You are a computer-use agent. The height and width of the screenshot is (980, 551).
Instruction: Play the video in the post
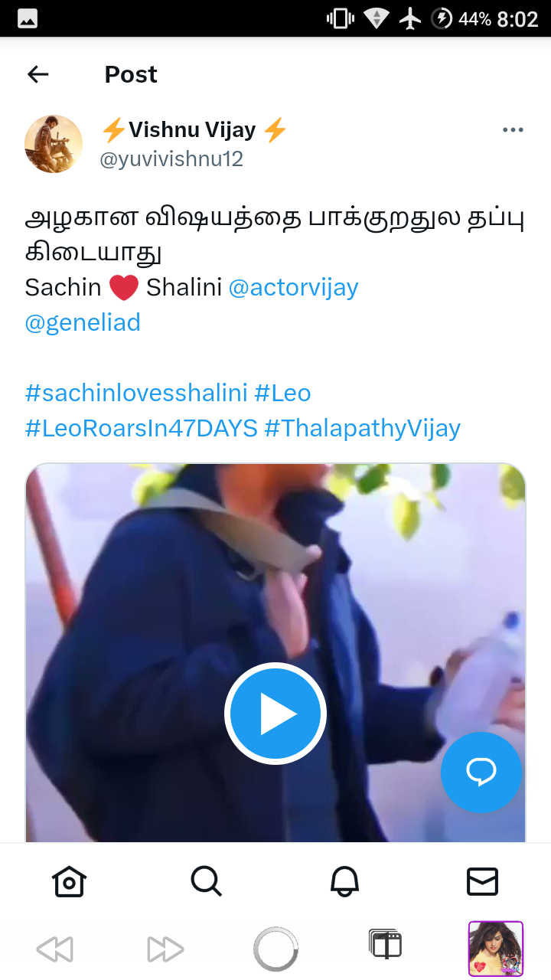click(x=275, y=714)
